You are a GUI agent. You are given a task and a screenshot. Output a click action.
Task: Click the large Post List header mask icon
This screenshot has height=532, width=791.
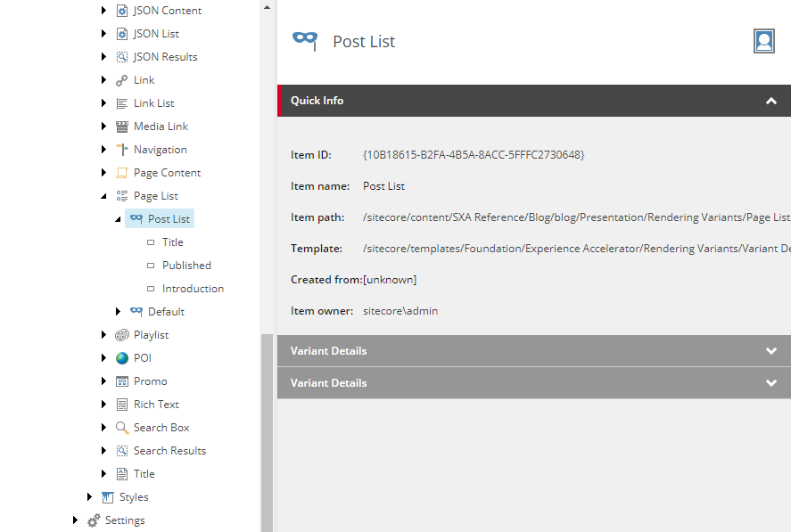coord(305,40)
